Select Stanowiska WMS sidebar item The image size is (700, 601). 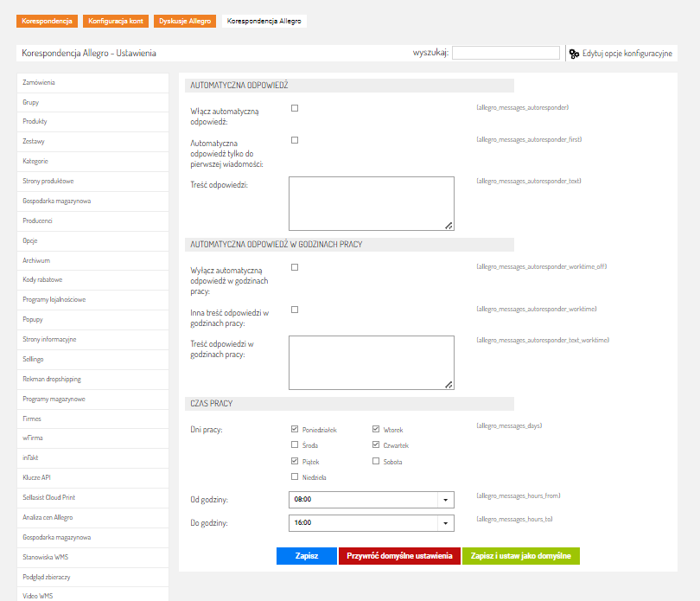92,557
